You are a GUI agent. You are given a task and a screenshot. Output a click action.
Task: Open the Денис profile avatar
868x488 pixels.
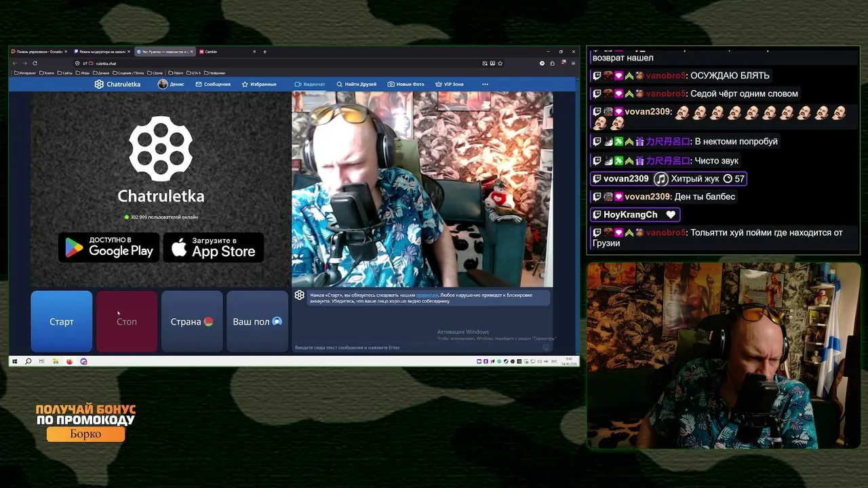coord(163,84)
